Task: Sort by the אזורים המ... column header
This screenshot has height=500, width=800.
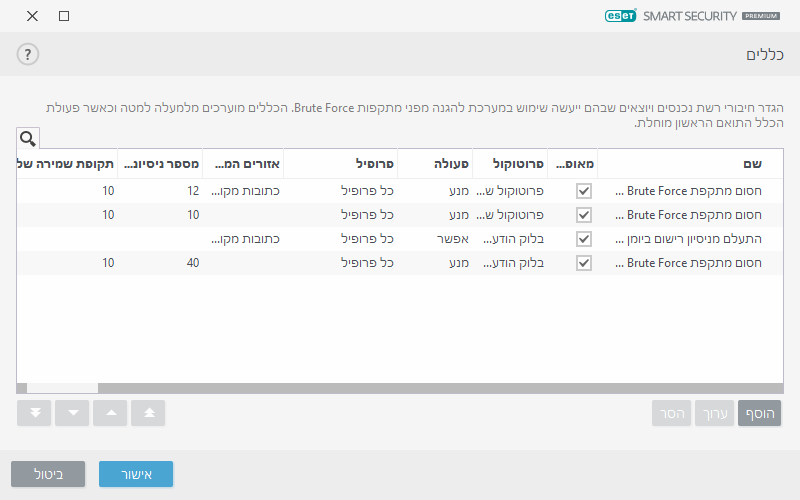Action: pyautogui.click(x=243, y=164)
